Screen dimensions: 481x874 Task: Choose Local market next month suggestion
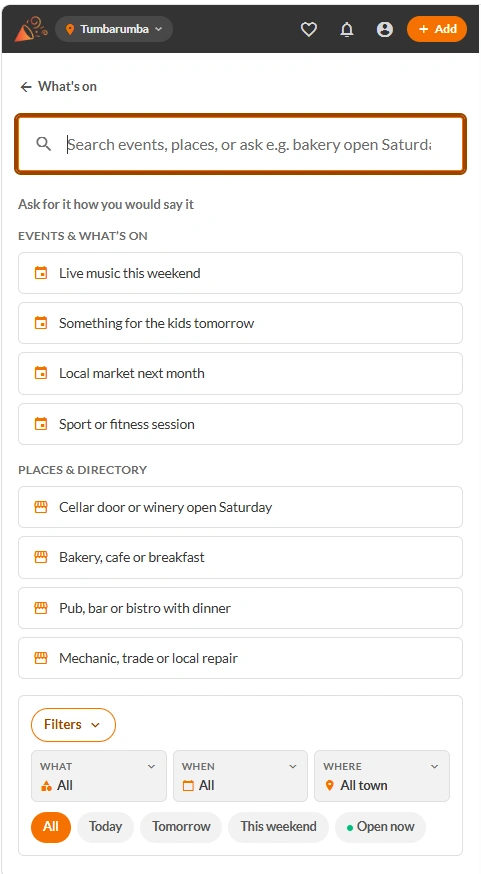(x=240, y=373)
